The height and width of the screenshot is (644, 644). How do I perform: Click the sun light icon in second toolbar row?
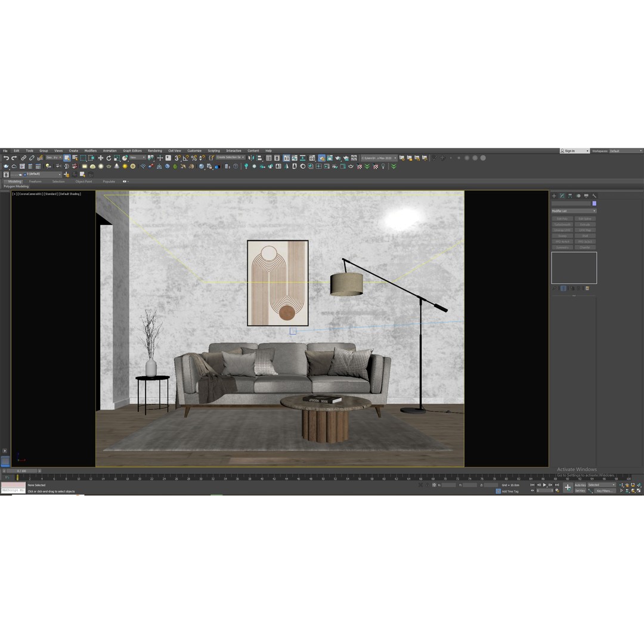click(x=125, y=166)
